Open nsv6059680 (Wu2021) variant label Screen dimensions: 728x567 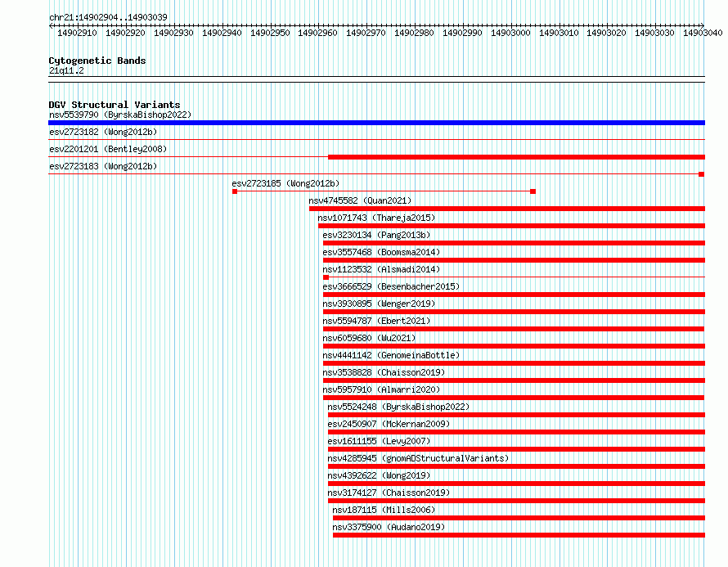(369, 338)
